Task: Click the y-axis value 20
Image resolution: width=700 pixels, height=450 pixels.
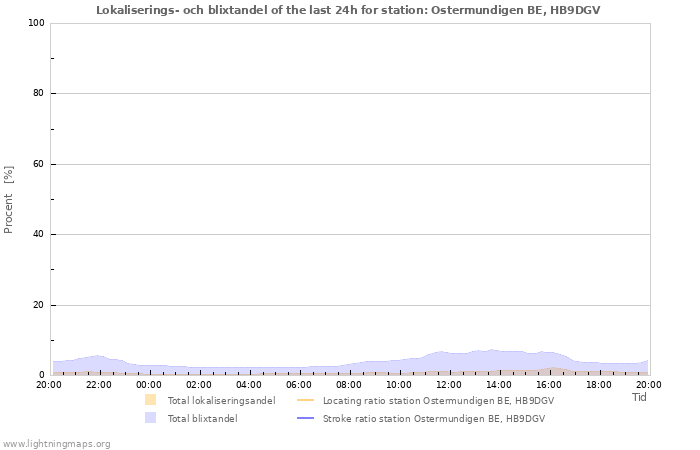Action: tap(39, 305)
